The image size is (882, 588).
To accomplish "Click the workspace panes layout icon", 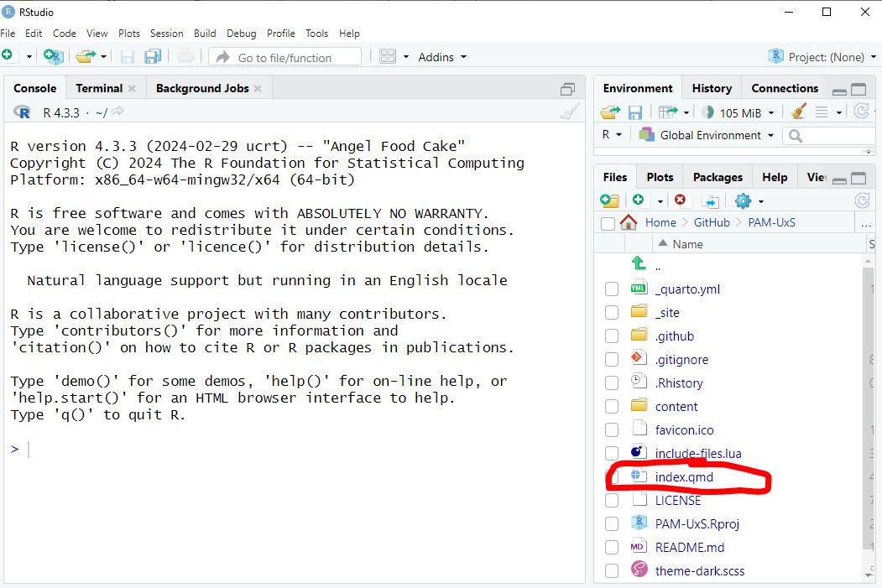I will (388, 56).
